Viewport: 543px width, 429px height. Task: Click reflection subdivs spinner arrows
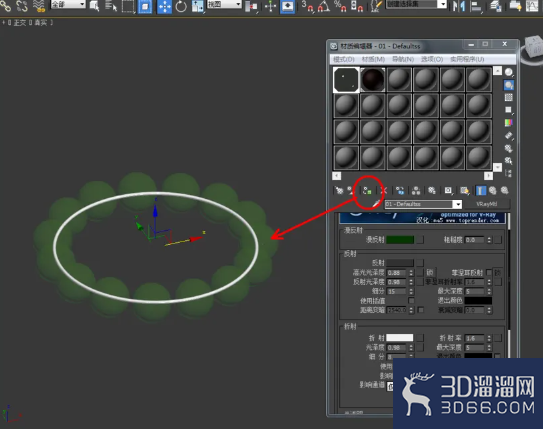(x=411, y=291)
